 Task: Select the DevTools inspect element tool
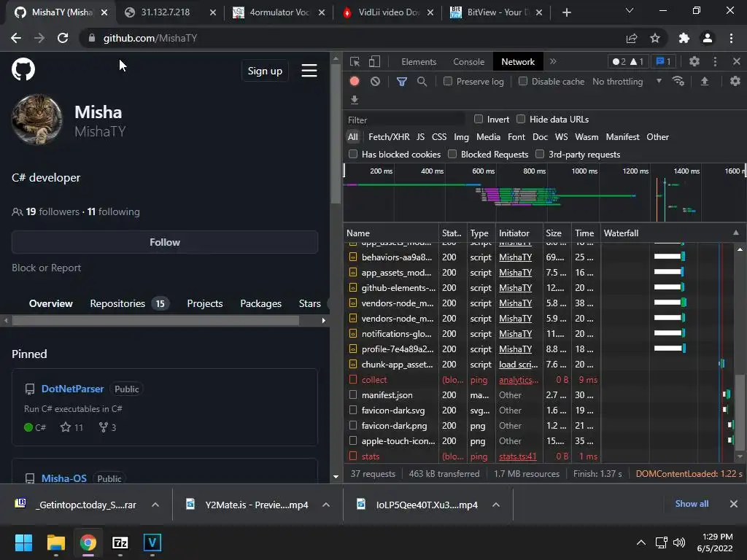355,61
